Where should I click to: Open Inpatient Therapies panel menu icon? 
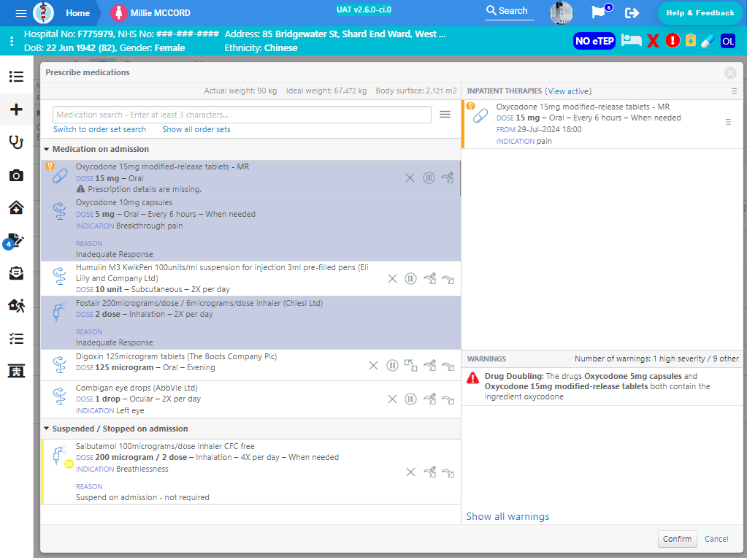[734, 91]
